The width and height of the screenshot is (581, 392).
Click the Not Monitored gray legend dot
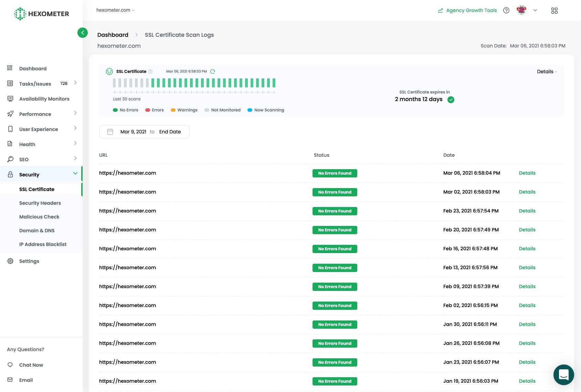click(x=207, y=110)
